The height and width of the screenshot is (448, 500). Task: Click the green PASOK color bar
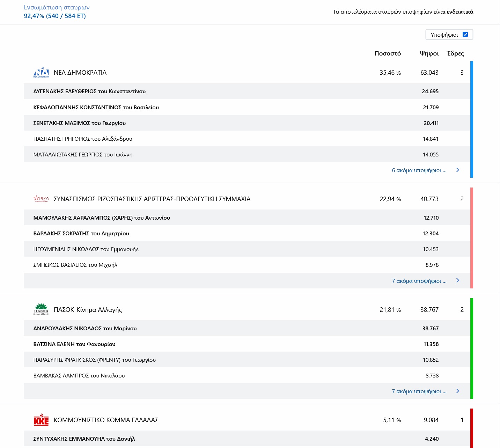click(472, 348)
